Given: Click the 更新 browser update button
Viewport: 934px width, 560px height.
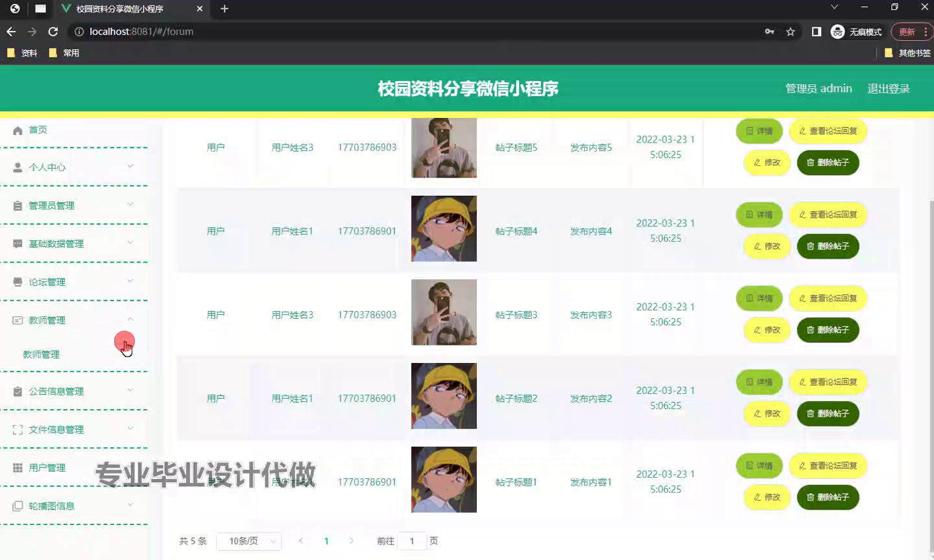Looking at the screenshot, I should point(912,32).
